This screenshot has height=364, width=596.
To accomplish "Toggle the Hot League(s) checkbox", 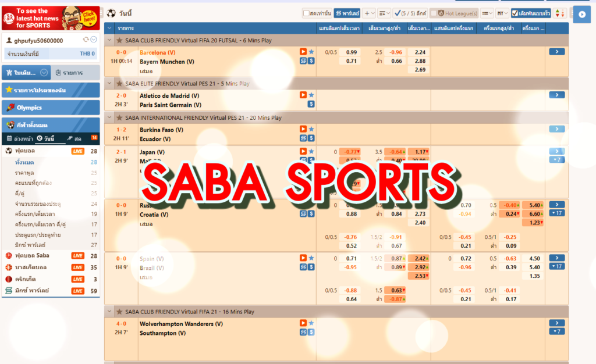I will click(x=434, y=13).
